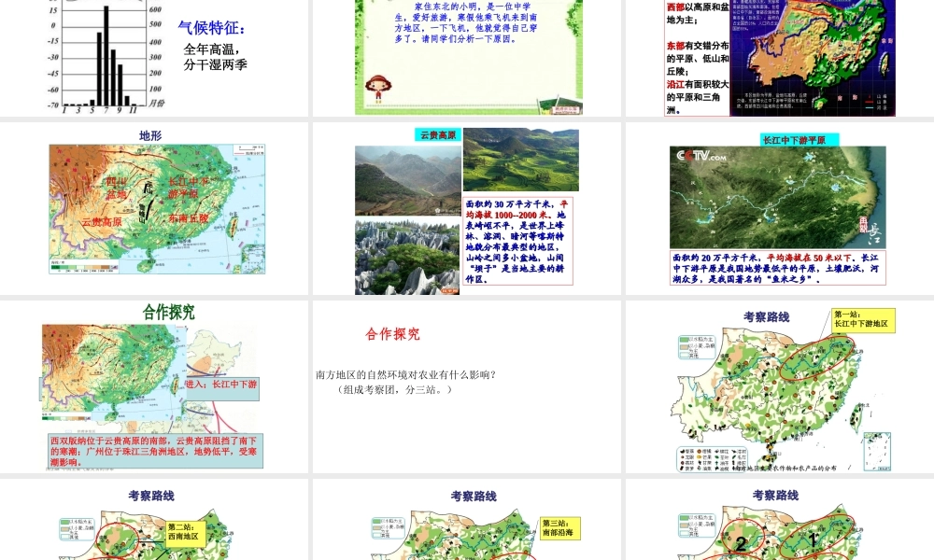
Task: Open the 云贵高原 photo slide
Action: click(466, 208)
